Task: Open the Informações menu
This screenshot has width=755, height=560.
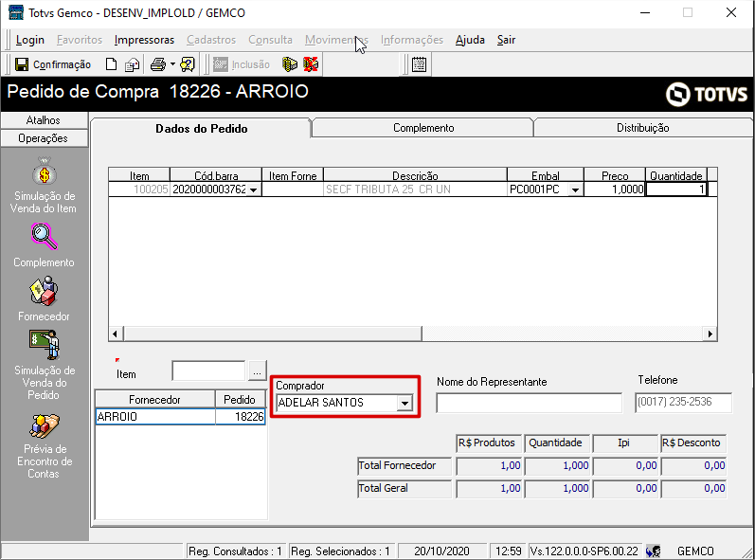Action: click(x=412, y=40)
